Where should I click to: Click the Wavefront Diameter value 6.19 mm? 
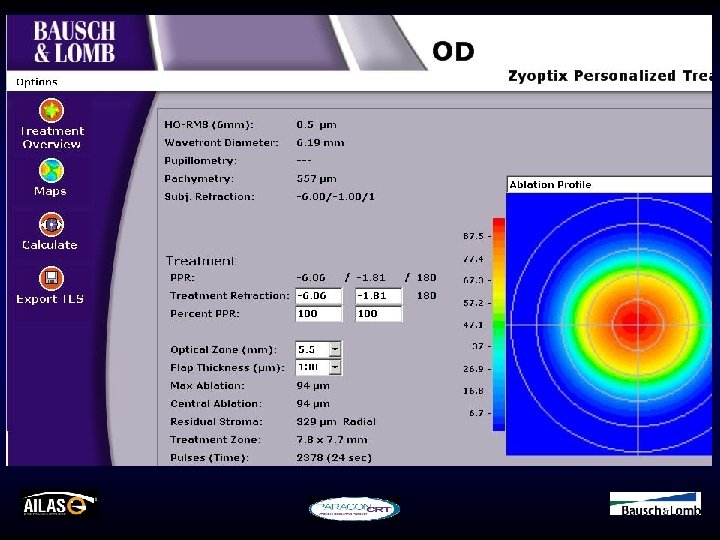[x=320, y=143]
